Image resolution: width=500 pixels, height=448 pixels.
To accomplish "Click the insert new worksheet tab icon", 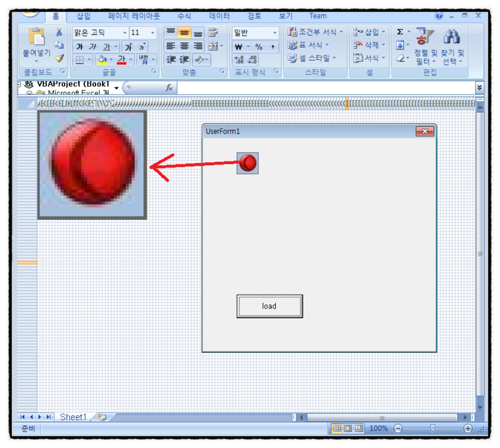I will click(x=102, y=417).
